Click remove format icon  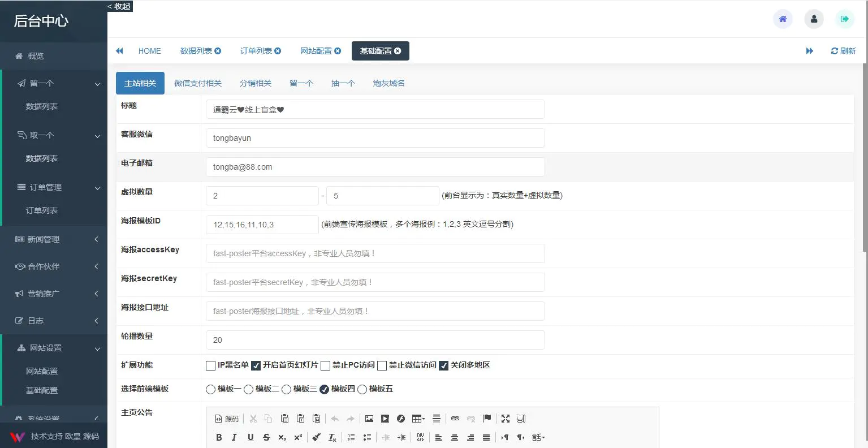click(x=332, y=437)
